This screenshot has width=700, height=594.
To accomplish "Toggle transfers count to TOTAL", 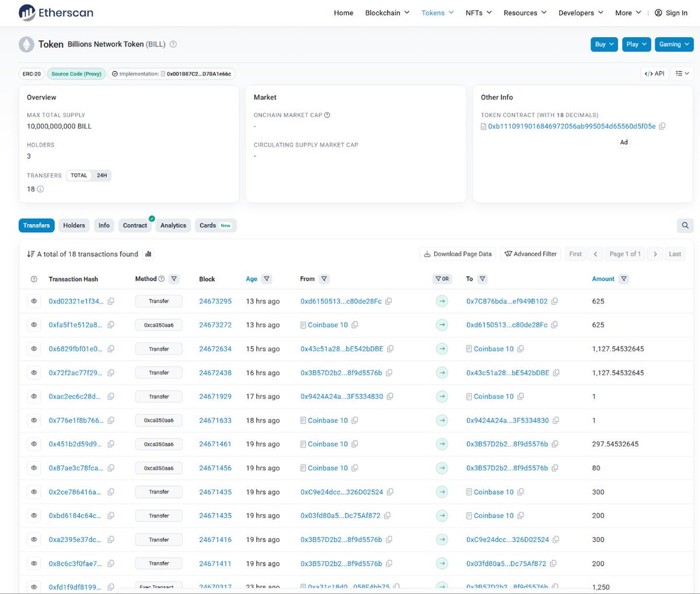I will click(x=79, y=176).
